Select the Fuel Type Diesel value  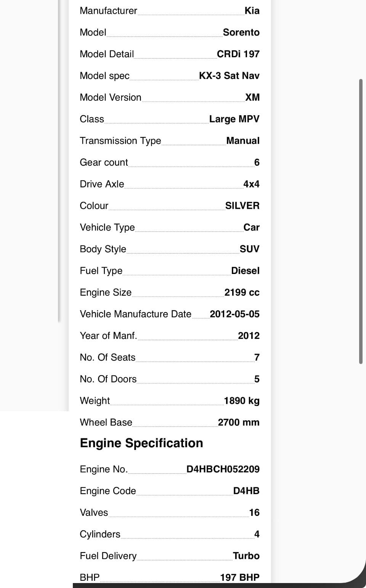(245, 271)
